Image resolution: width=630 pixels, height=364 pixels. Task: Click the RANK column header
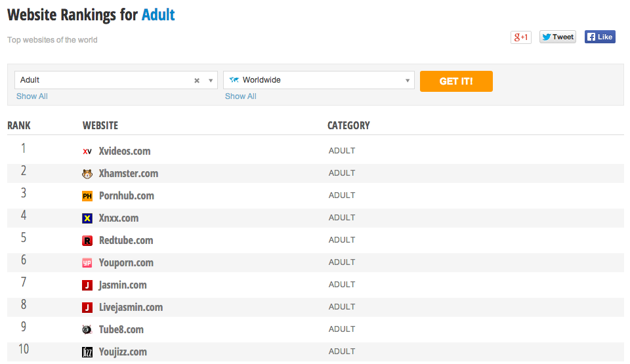click(x=19, y=125)
